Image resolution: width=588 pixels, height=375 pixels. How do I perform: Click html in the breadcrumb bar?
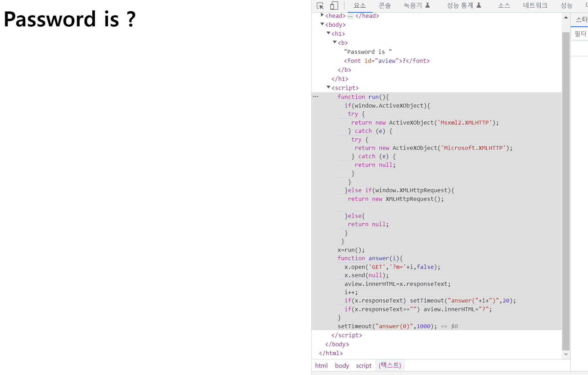[321, 366]
